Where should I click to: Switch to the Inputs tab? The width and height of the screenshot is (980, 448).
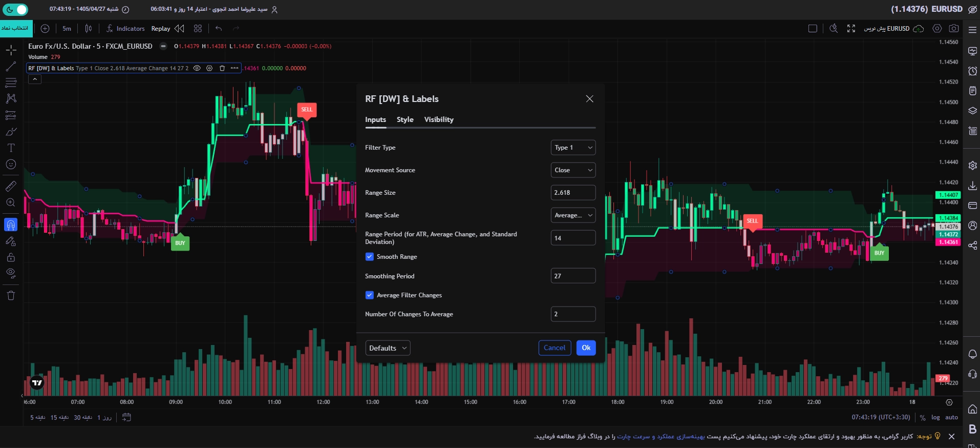click(375, 119)
